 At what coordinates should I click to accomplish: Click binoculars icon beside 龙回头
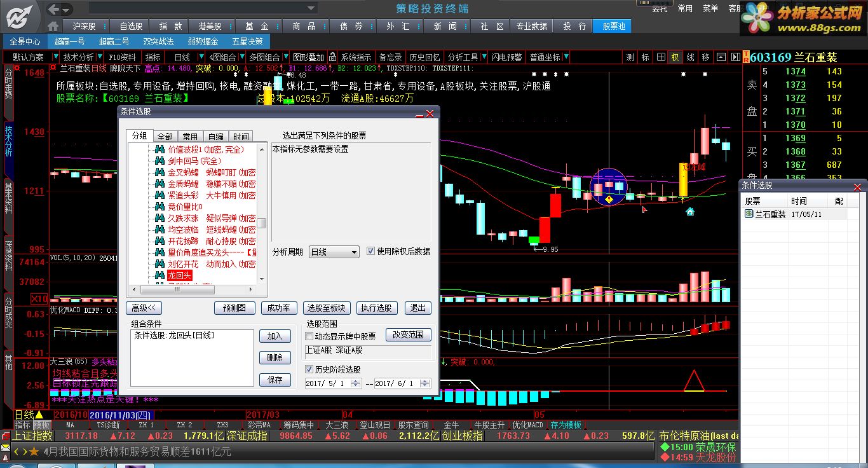click(161, 275)
